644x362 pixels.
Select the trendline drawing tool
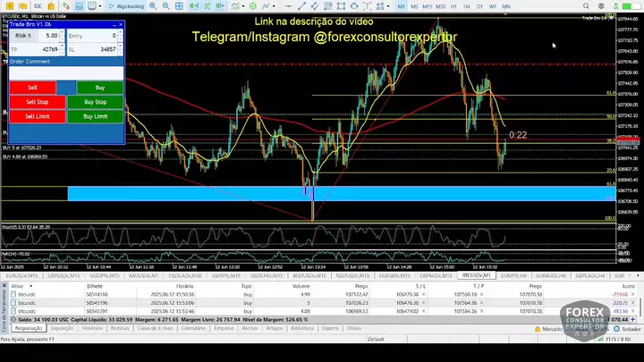(x=302, y=6)
